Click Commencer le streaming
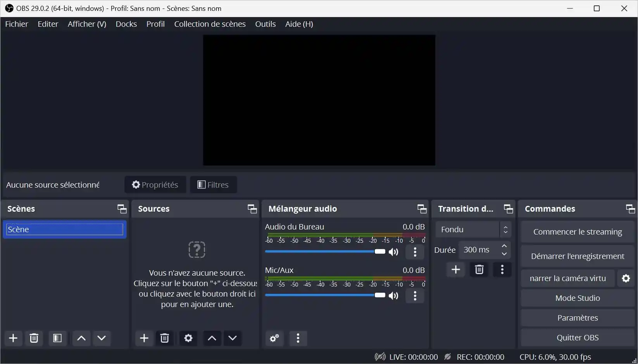The height and width of the screenshot is (364, 638). [x=578, y=232]
